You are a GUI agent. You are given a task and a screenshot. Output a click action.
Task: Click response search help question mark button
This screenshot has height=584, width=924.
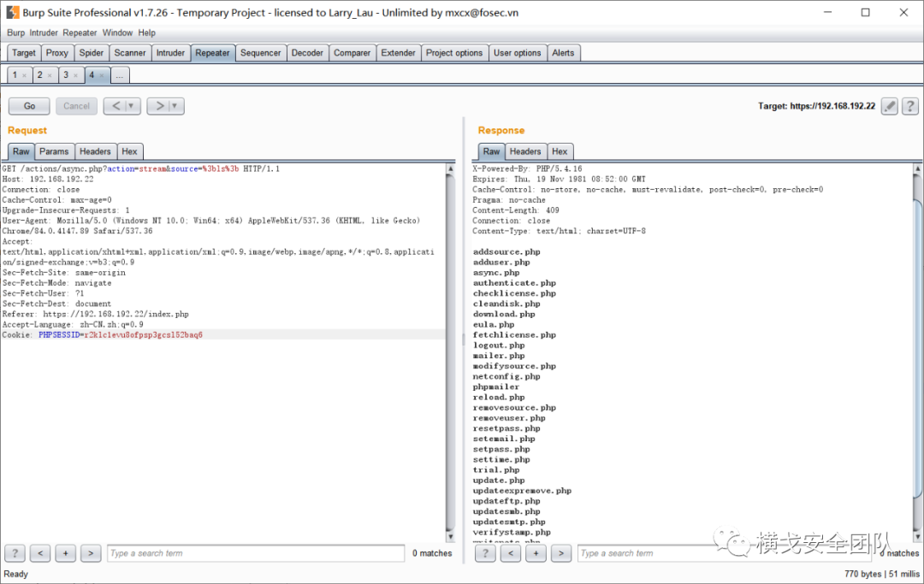coord(485,553)
